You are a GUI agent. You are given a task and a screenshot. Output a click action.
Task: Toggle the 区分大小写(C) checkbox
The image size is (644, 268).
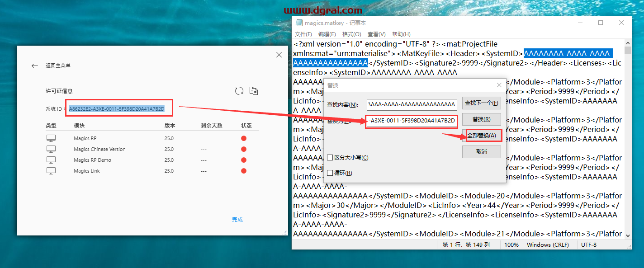(x=330, y=158)
